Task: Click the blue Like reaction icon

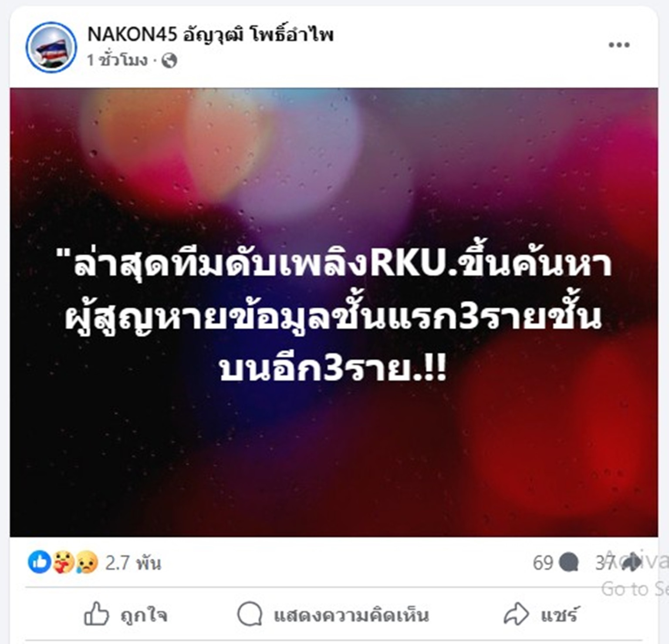Action: [39, 562]
